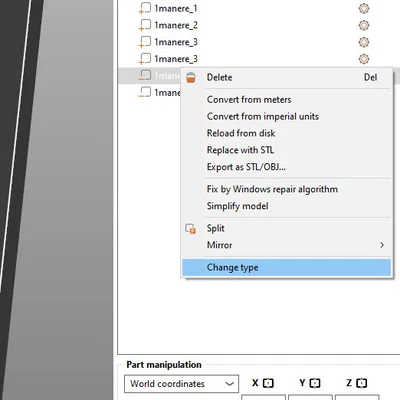Click gear icon on the upper 1manere_3 row

364,42
